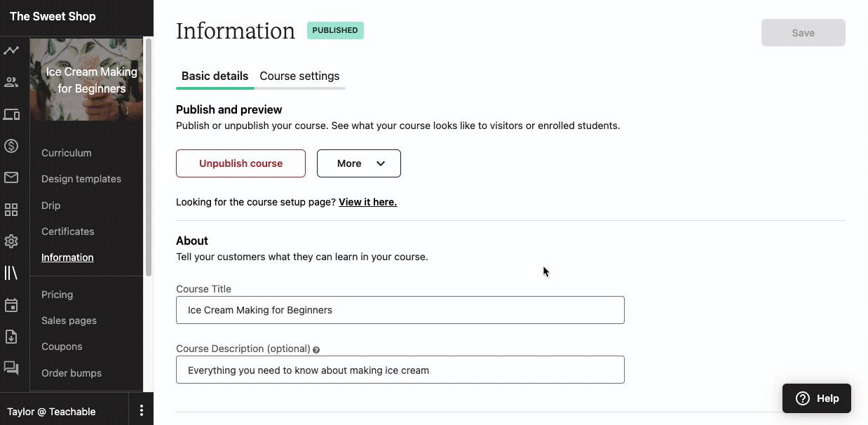This screenshot has height=425, width=868.
Task: Open Coupons menu item
Action: 62,346
